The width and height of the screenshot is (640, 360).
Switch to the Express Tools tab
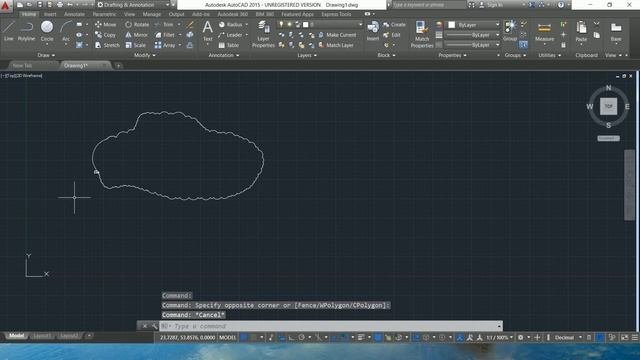tap(336, 14)
